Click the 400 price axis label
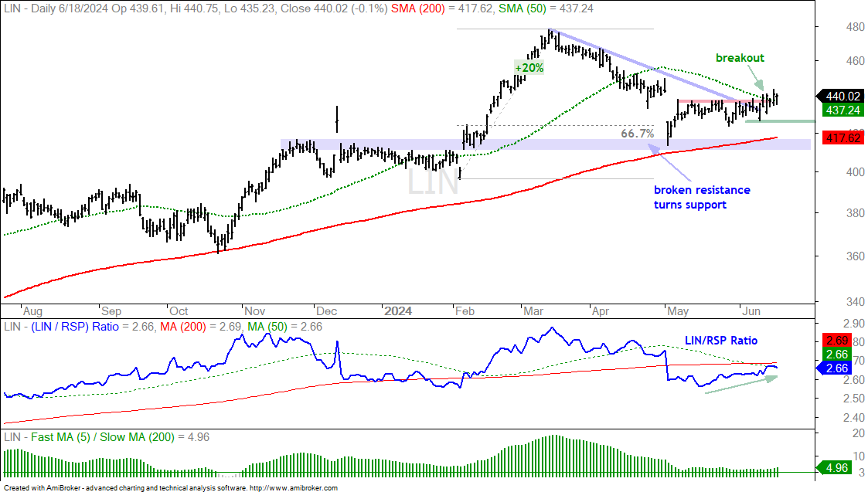 tap(856, 172)
